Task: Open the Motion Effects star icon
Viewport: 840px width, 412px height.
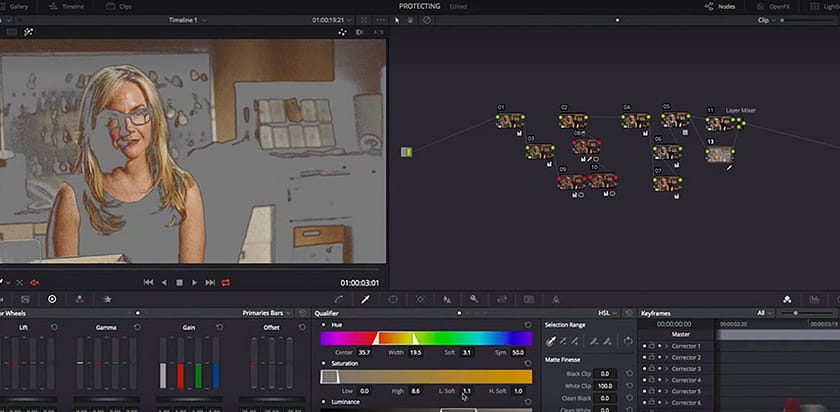Action: pos(107,299)
